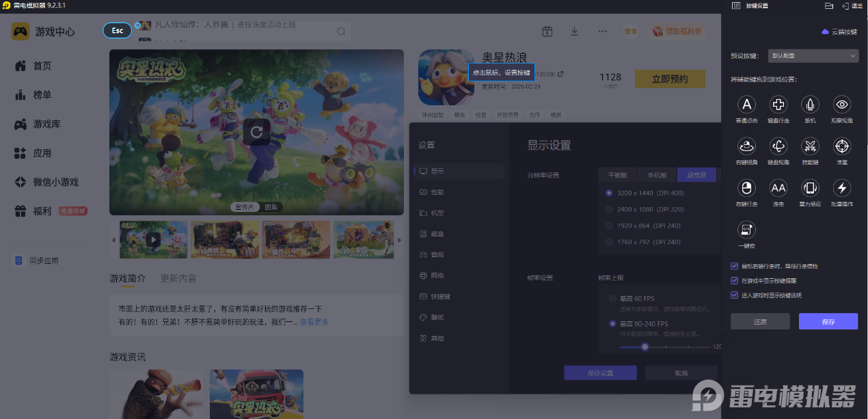
Task: Click the search magnifier icon
Action: coord(341,31)
